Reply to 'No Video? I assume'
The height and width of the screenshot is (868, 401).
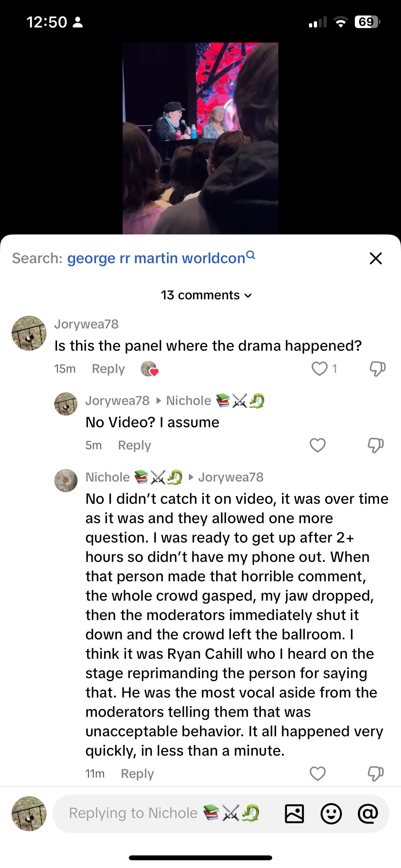point(134,445)
